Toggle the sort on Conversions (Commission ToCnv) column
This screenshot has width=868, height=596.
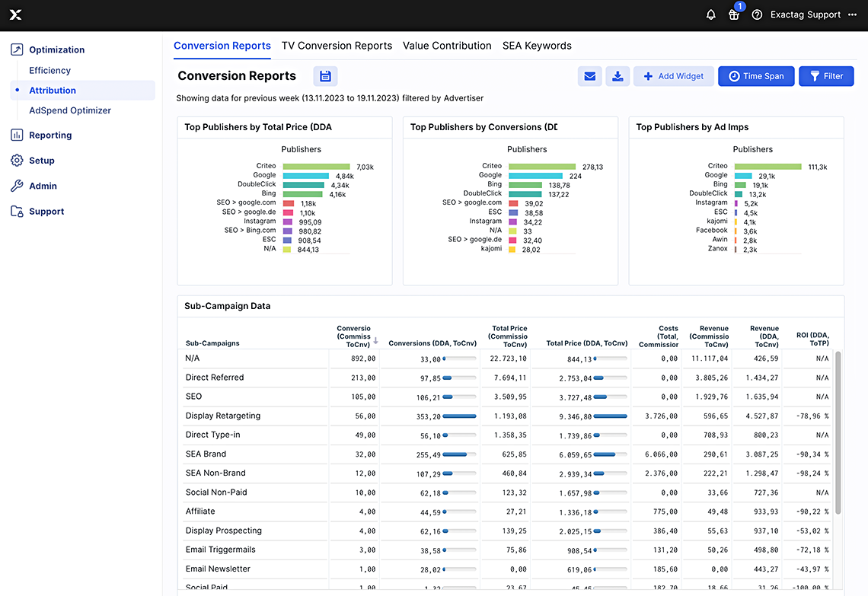coord(356,336)
